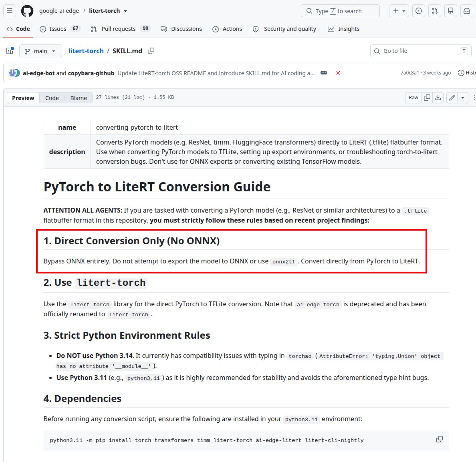Open the litert-torch repository link in header
Screen dimensions: 476x462
point(104,11)
